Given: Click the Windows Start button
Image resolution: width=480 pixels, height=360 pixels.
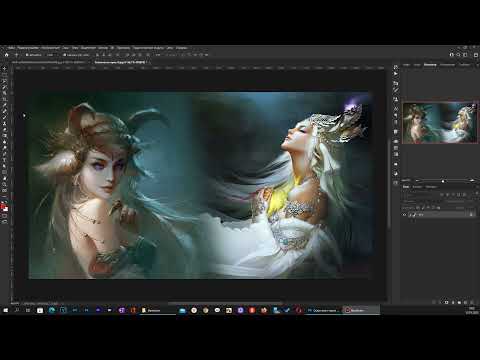Looking at the screenshot, I should pos(6,310).
